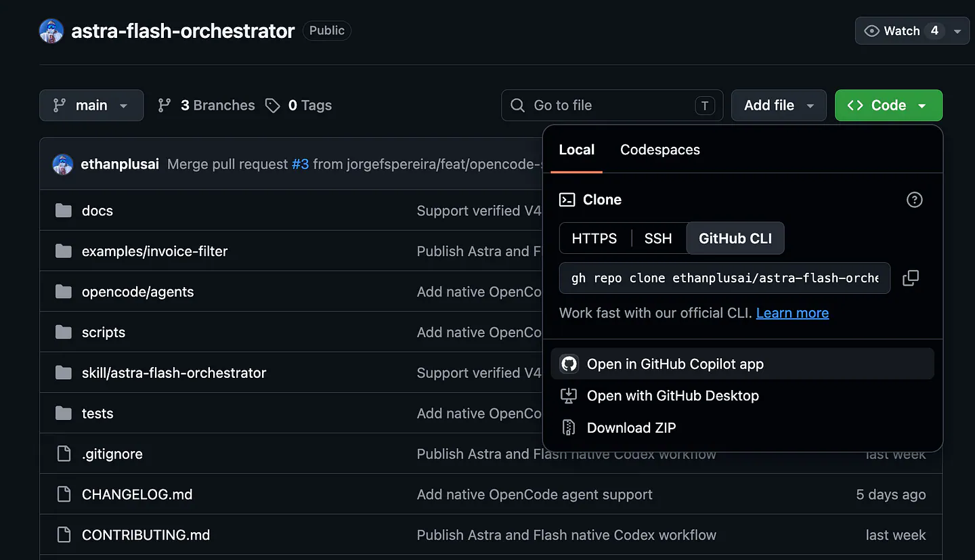
Task: View the 3 Branches link
Action: [217, 105]
